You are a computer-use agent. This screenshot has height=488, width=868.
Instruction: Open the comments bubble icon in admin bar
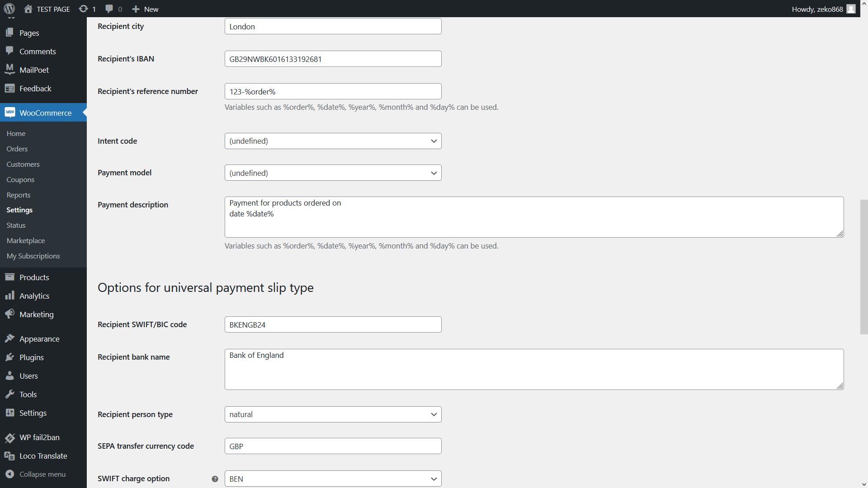point(109,9)
